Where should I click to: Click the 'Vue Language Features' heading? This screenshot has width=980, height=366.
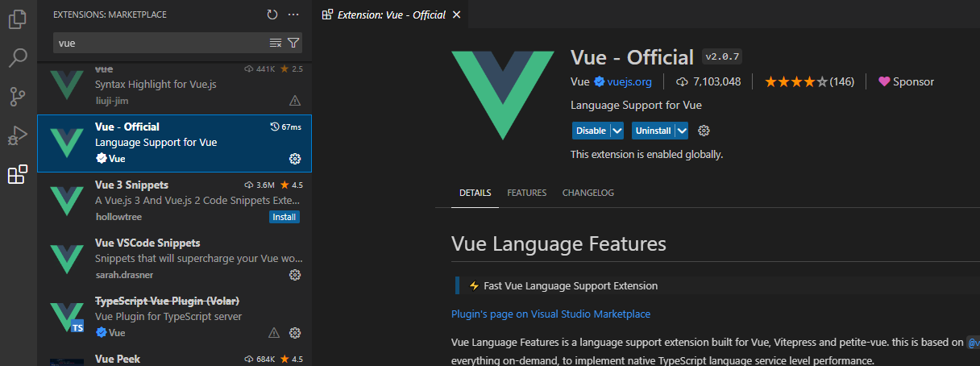pyautogui.click(x=559, y=243)
